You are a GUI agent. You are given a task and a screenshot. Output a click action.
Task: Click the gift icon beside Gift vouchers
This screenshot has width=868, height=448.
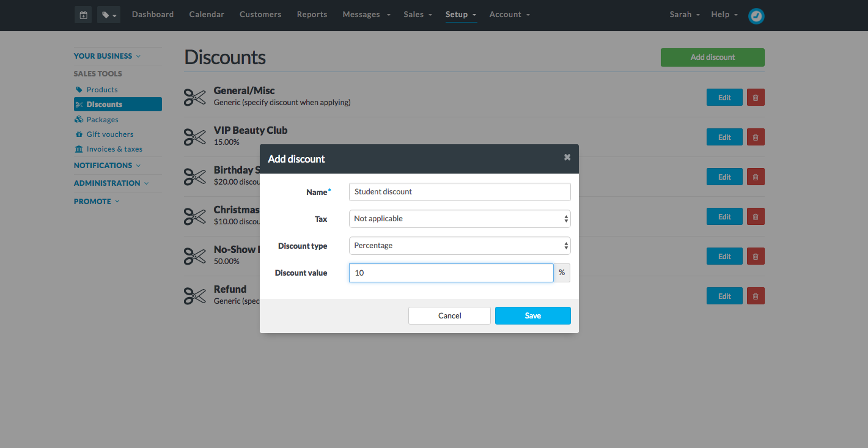(80, 134)
